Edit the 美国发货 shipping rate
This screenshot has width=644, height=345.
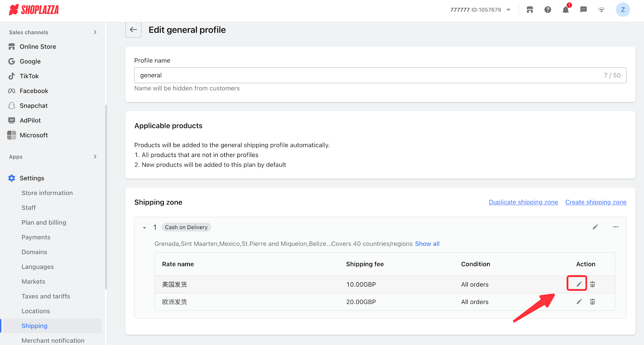pos(579,284)
